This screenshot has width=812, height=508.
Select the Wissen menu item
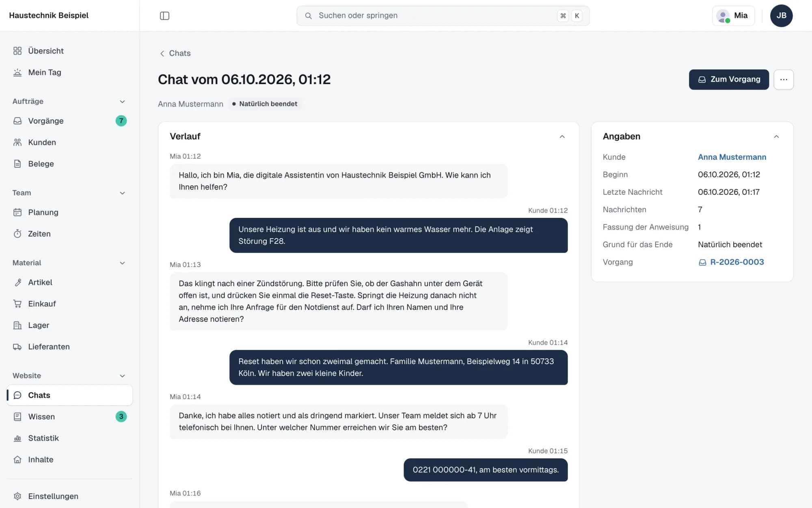pos(69,417)
